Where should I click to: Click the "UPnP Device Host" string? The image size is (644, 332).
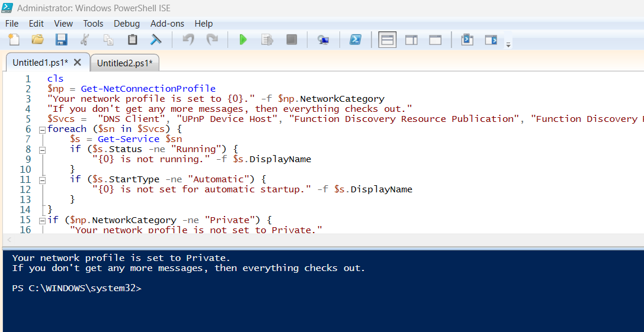pyautogui.click(x=227, y=119)
